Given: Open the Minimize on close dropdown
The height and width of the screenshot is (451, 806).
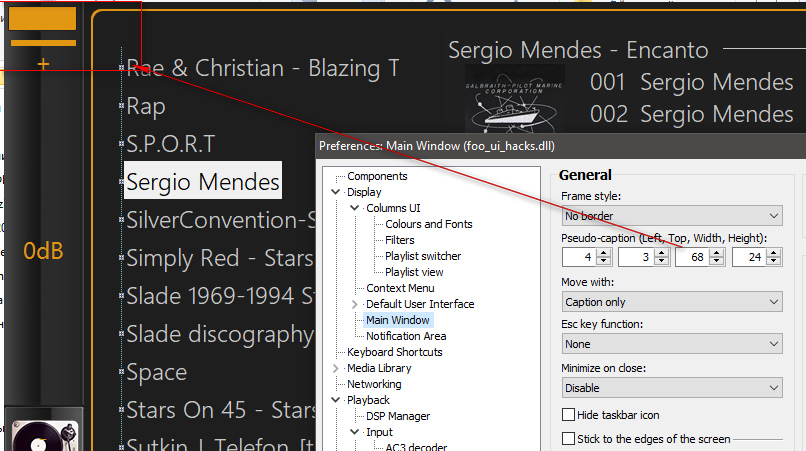Looking at the screenshot, I should (x=671, y=388).
